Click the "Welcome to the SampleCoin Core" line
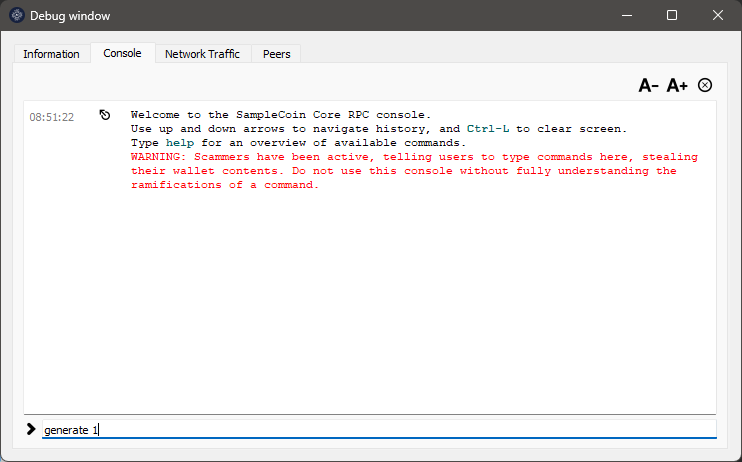 (x=280, y=115)
